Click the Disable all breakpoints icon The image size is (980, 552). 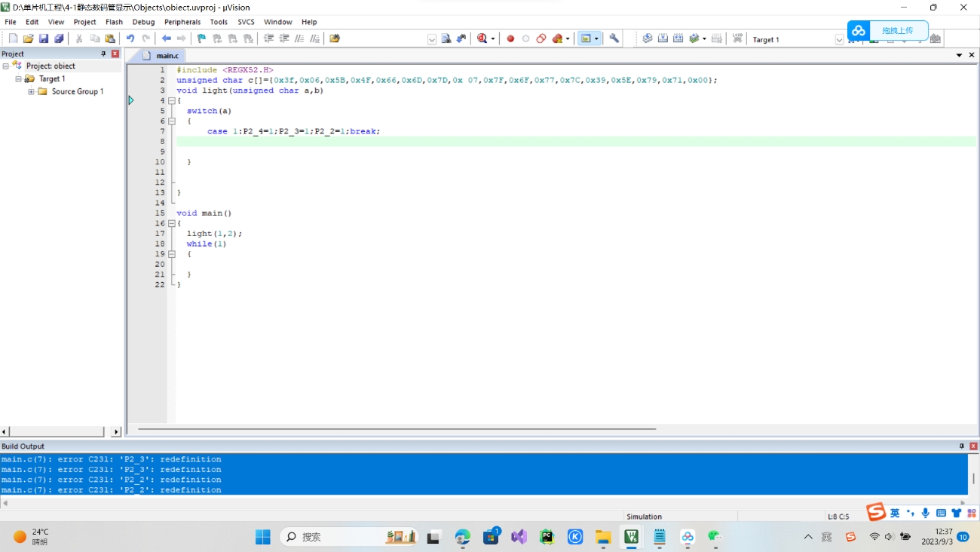[x=541, y=38]
